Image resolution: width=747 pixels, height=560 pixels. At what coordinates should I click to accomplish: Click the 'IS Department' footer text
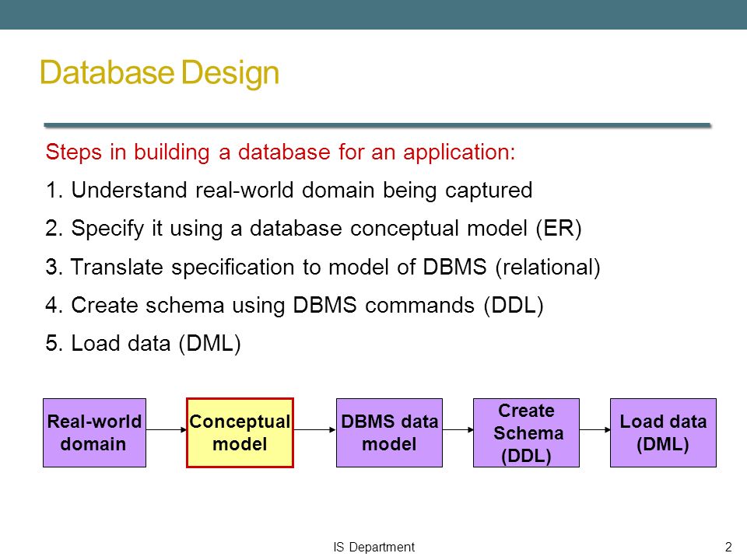click(374, 547)
